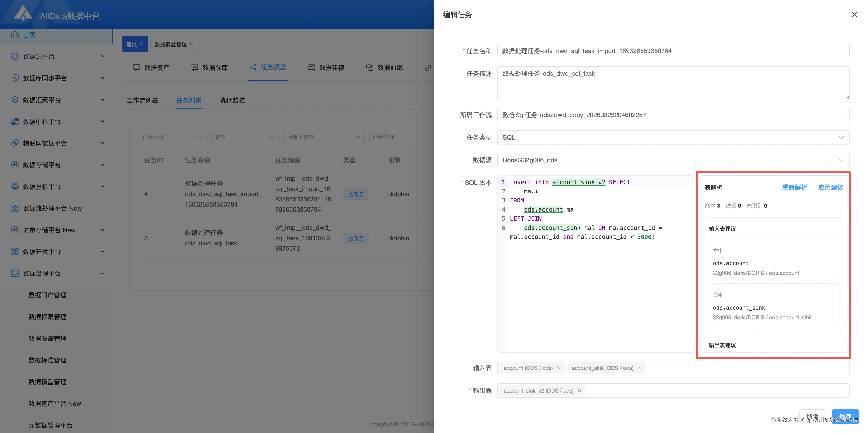The image size is (868, 433).
Task: Click the 数据源平台 database icon in the sidebar
Action: [x=15, y=56]
